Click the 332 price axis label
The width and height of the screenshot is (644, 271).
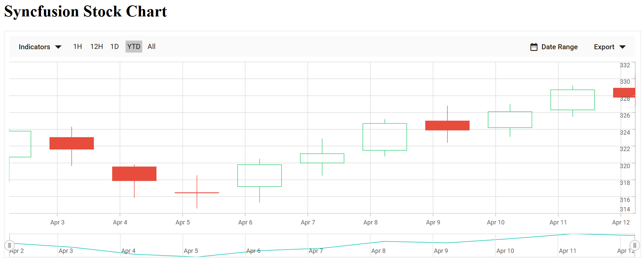coord(625,65)
